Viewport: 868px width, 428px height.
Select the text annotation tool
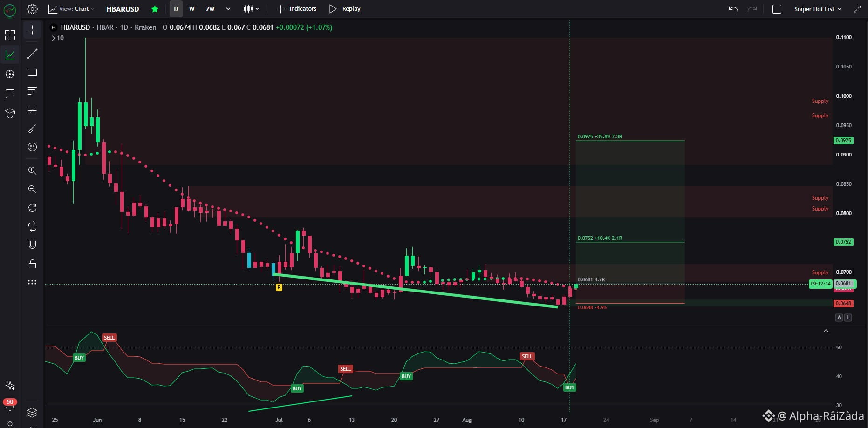click(32, 91)
